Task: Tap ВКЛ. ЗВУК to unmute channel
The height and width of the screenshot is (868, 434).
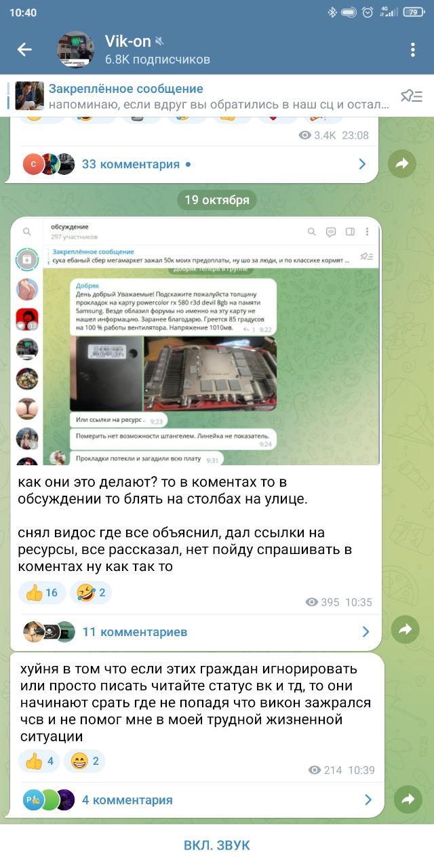Action: click(x=217, y=845)
